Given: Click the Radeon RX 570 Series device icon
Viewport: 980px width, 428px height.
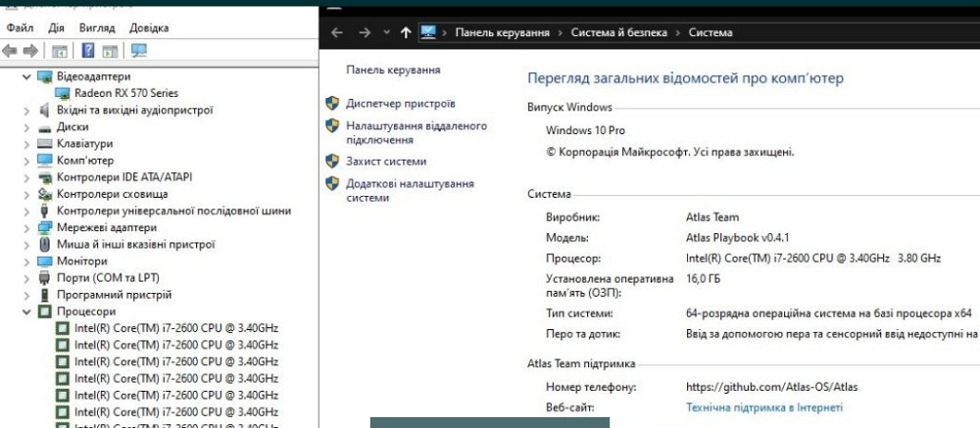Looking at the screenshot, I should click(x=63, y=93).
